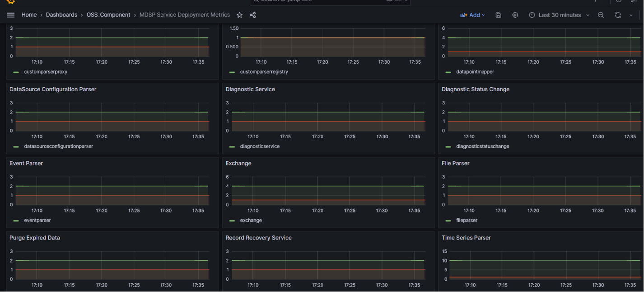The image size is (644, 292).
Task: Open dashboard settings gear icon
Action: pyautogui.click(x=515, y=15)
